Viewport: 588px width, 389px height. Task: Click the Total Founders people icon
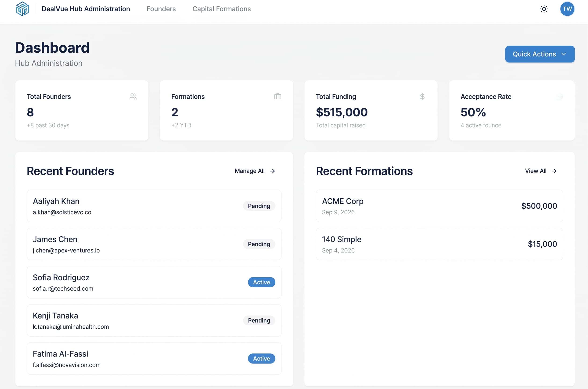click(133, 97)
